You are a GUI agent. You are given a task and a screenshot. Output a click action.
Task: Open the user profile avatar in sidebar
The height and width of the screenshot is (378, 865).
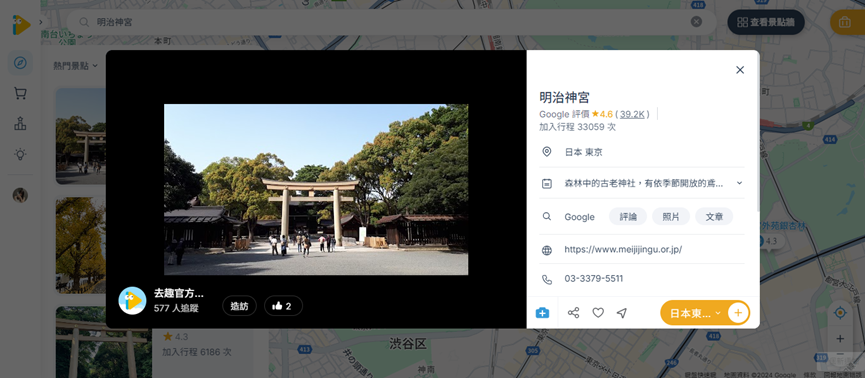(20, 195)
